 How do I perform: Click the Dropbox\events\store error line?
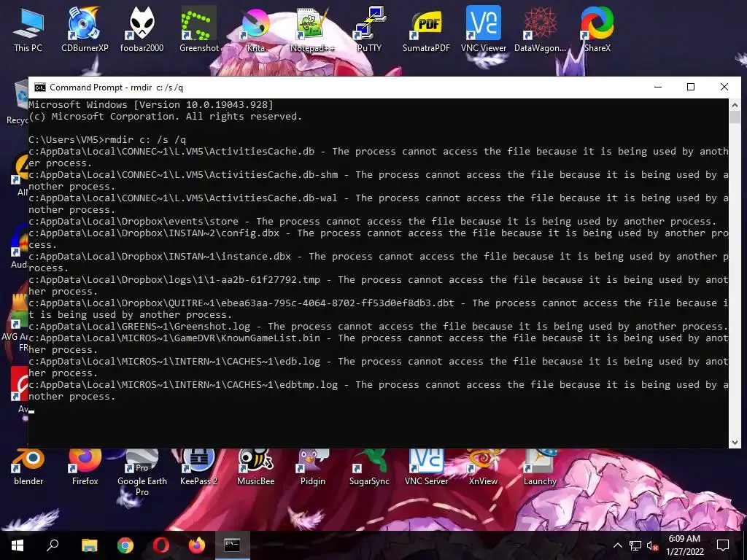pyautogui.click(x=373, y=222)
